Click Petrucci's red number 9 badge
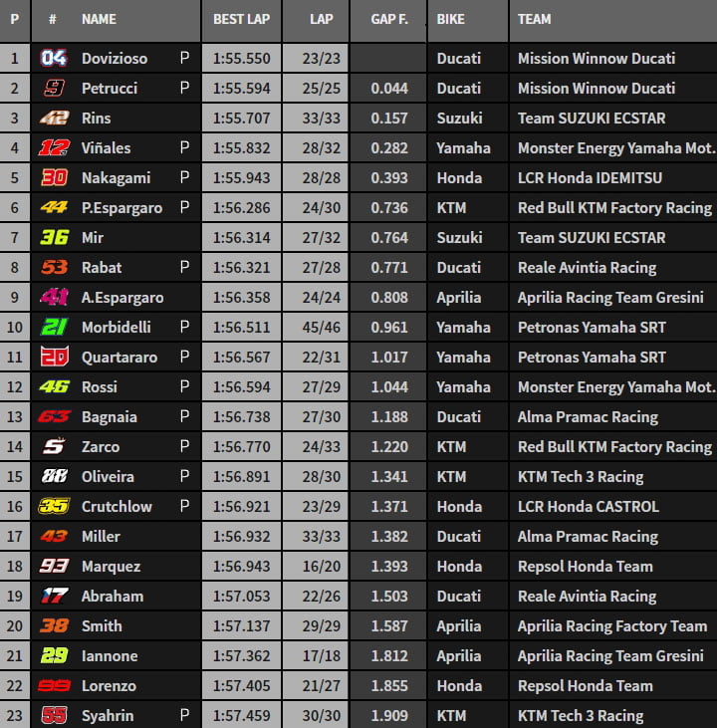This screenshot has width=717, height=728. tap(54, 88)
